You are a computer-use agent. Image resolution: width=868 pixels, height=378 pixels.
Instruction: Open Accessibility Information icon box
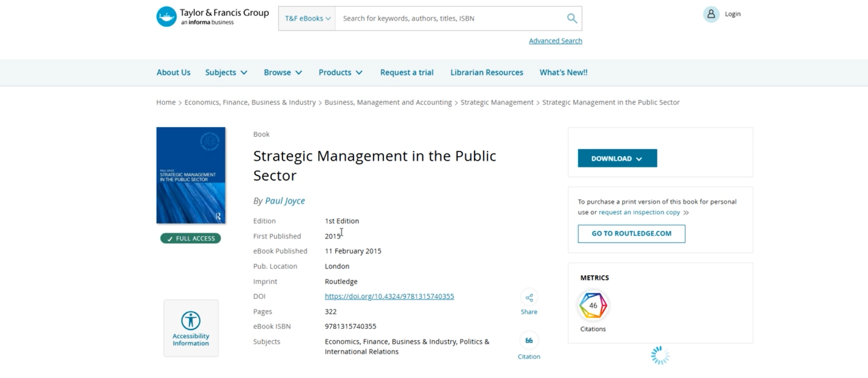tap(191, 328)
